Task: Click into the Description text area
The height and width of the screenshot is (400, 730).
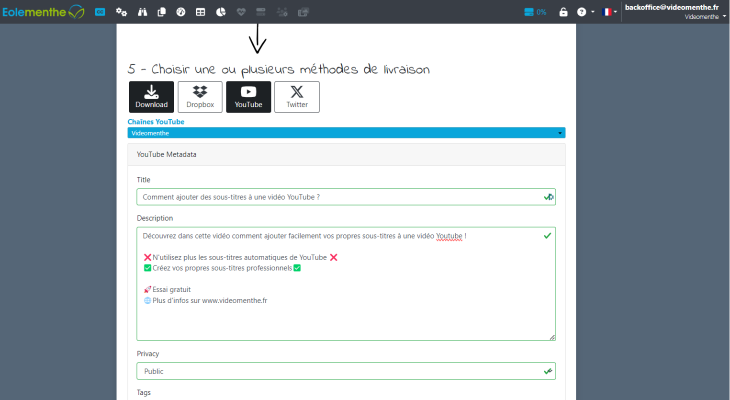Action: tap(346, 284)
